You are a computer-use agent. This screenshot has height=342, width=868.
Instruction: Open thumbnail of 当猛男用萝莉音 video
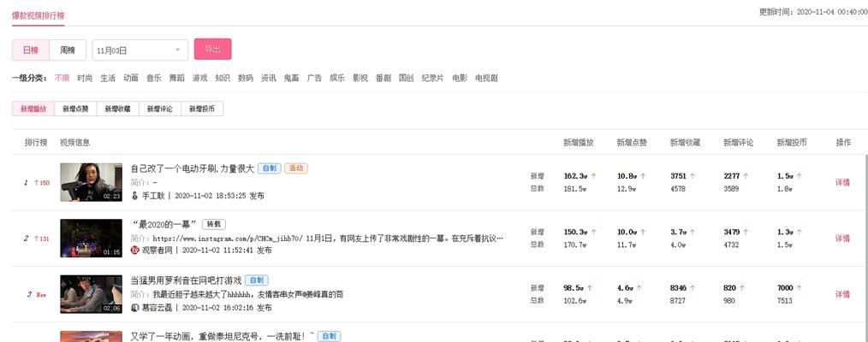tap(92, 294)
